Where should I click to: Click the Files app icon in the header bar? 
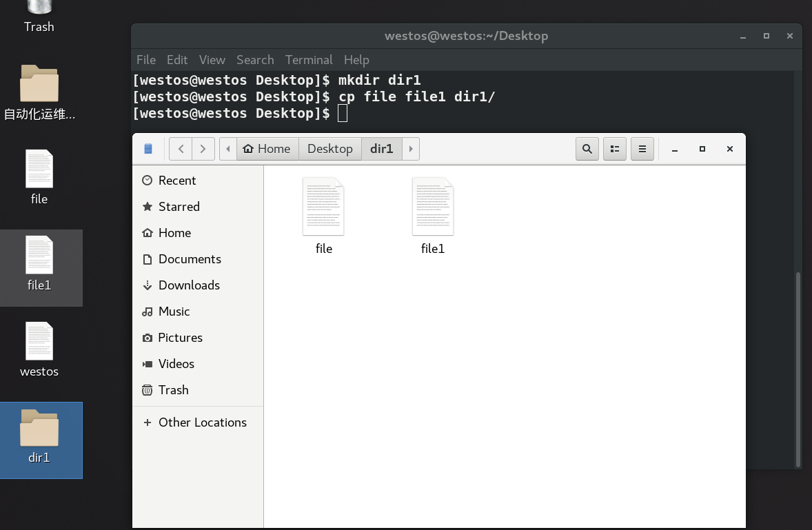(x=148, y=149)
